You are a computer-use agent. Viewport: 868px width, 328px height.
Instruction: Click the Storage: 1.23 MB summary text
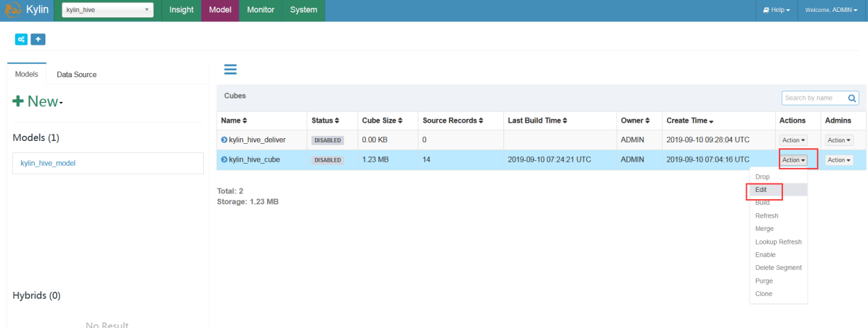click(x=248, y=202)
